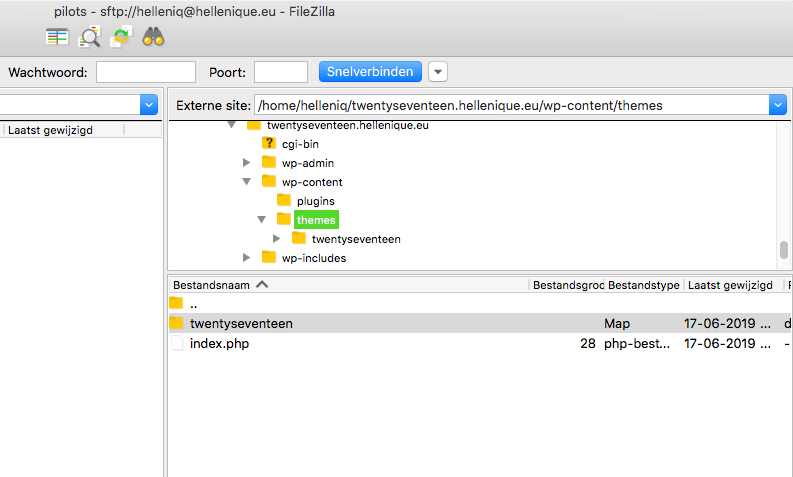This screenshot has width=793, height=477.
Task: Select twentyseventeen row in file list
Action: point(479,323)
